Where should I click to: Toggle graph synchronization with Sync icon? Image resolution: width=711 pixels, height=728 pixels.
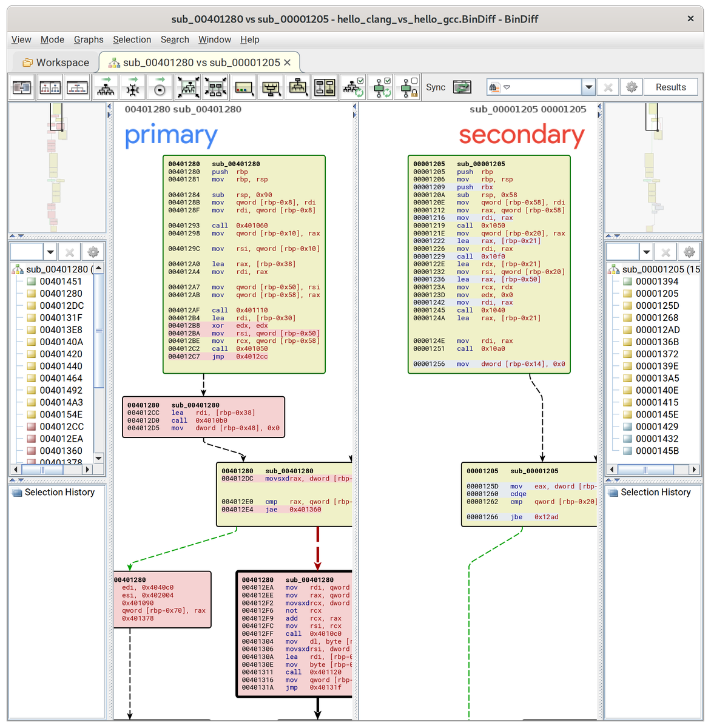(x=462, y=87)
